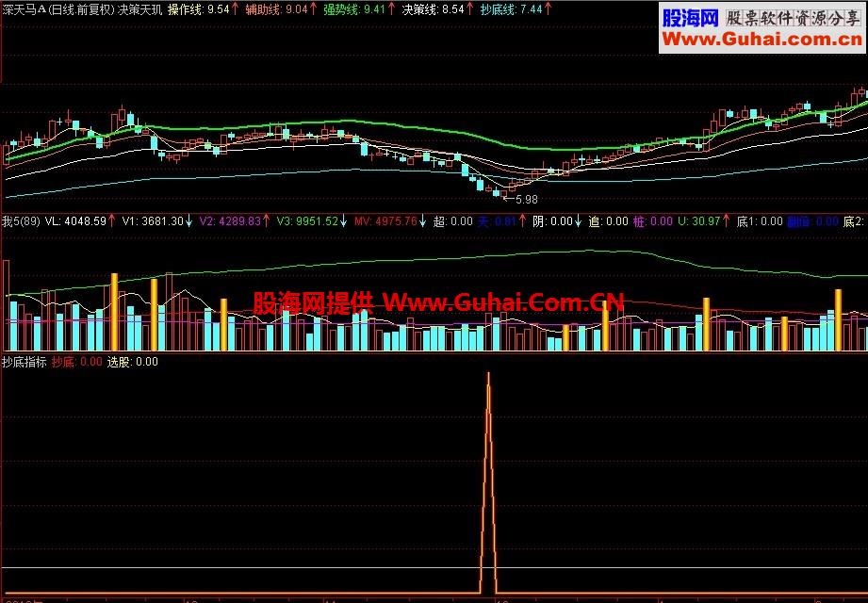Viewport: 868px width, 603px height.
Task: Click the stock title 深天马A (日线.前复权)
Action: (x=58, y=9)
